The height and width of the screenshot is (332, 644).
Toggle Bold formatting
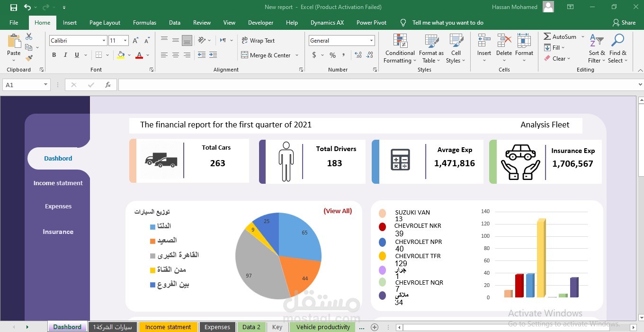coord(54,55)
